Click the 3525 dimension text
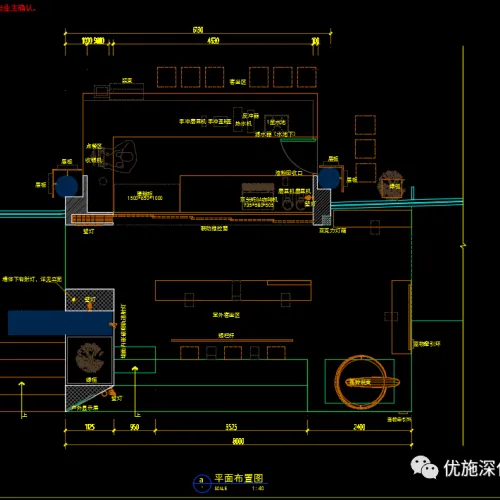Screen dimensions: 500x500 pyautogui.click(x=231, y=427)
